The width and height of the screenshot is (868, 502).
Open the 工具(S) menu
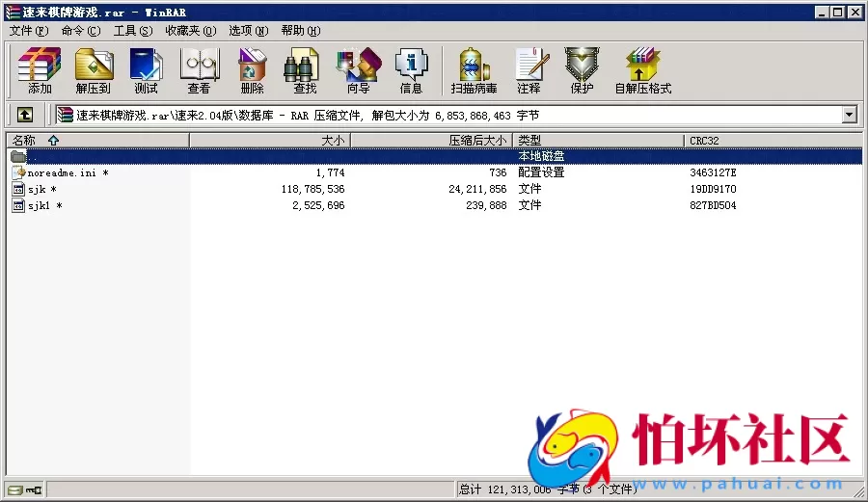(x=133, y=31)
